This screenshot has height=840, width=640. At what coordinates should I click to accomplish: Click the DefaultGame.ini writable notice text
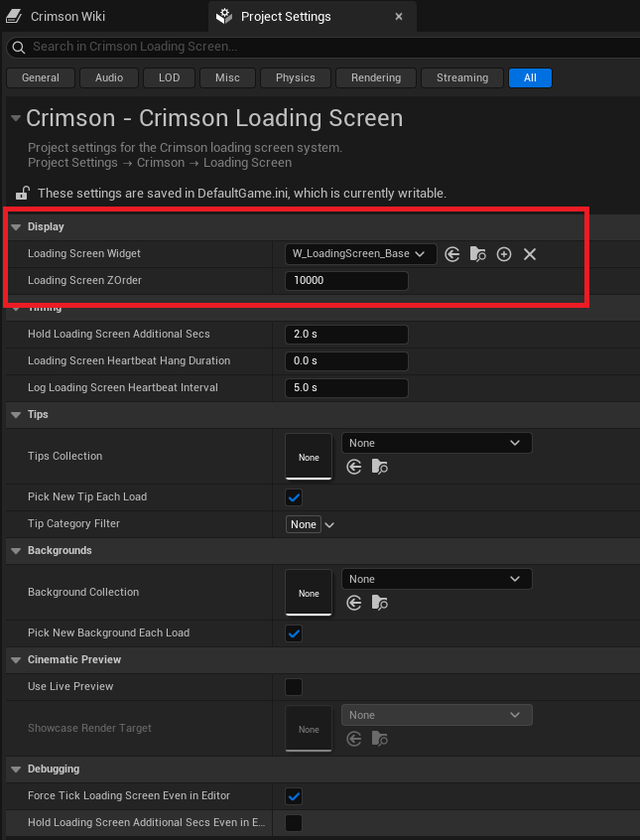(241, 193)
